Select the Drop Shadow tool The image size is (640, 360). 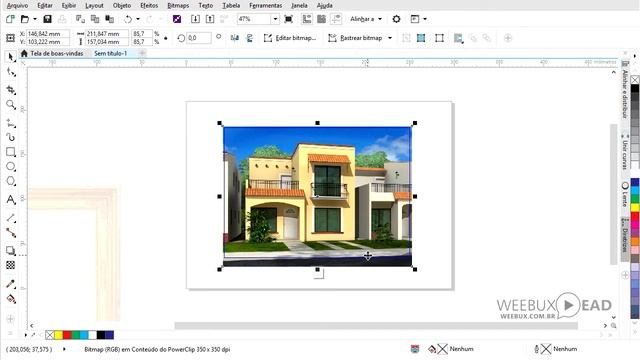click(x=11, y=251)
